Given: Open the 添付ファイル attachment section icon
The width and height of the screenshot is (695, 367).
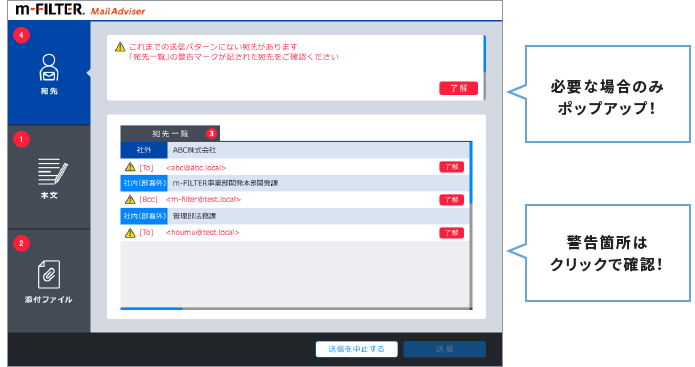Looking at the screenshot, I should click(x=49, y=274).
